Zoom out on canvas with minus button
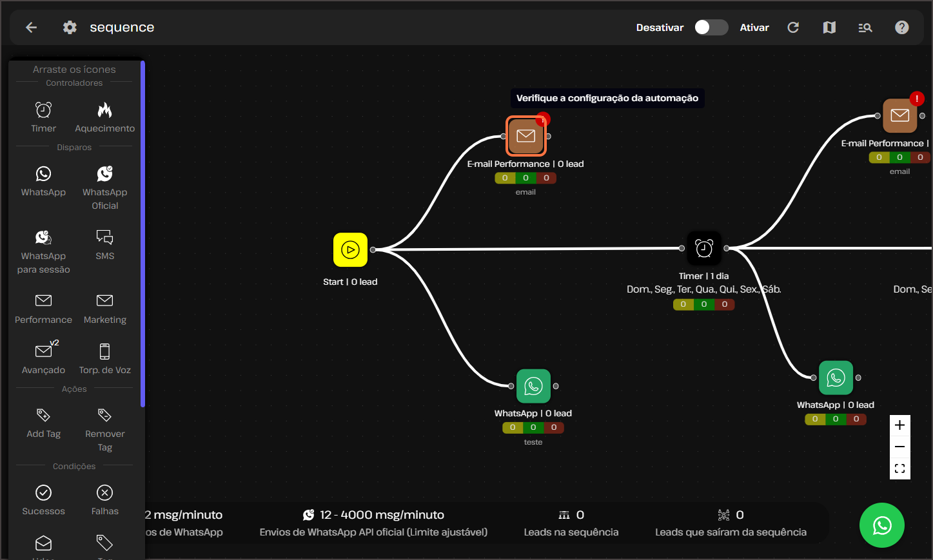The height and width of the screenshot is (560, 933). pyautogui.click(x=900, y=447)
